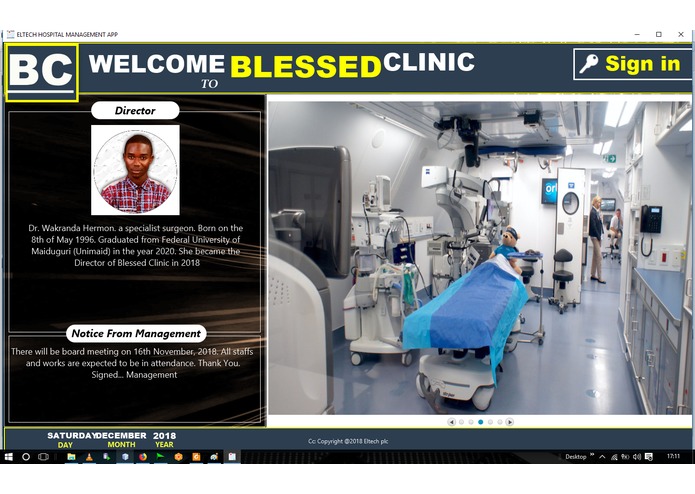Expand the Desktop toolbar chevron
Screen dimensions: 695x494
(592, 455)
